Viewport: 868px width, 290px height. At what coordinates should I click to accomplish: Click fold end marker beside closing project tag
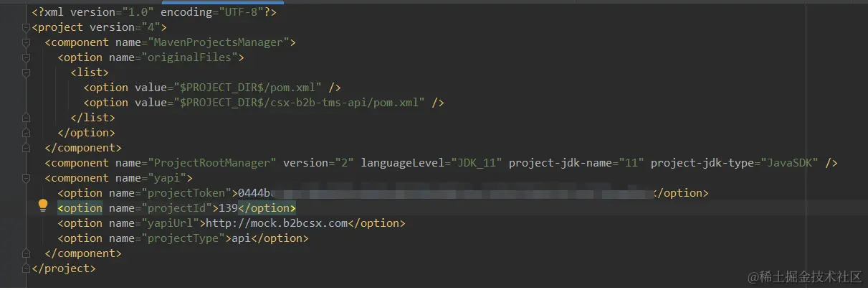pos(26,268)
